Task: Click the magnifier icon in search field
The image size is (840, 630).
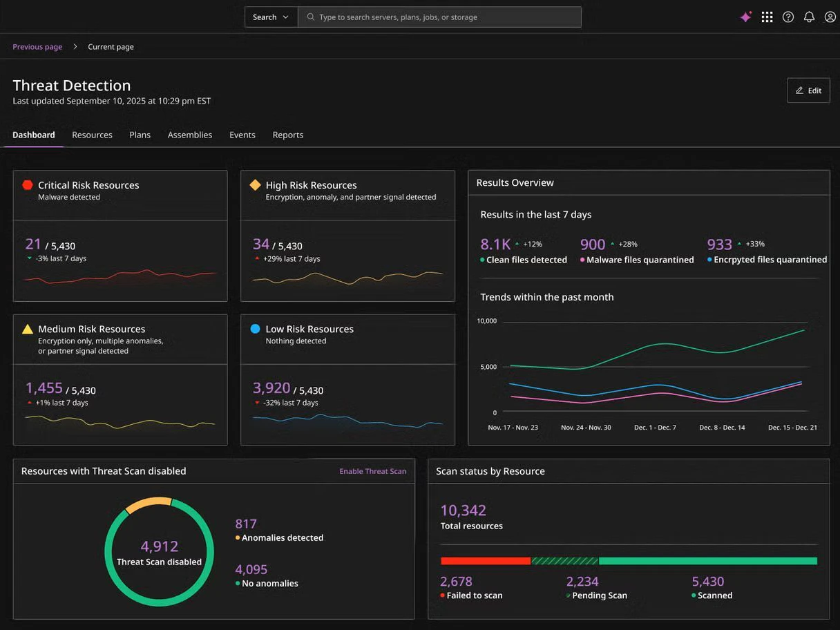Action: [311, 17]
